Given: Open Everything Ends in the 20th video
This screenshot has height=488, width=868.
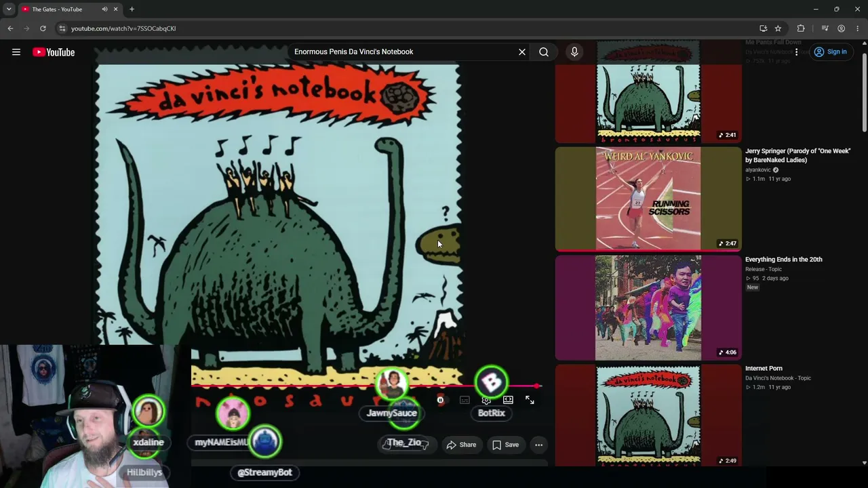Looking at the screenshot, I should (x=784, y=260).
